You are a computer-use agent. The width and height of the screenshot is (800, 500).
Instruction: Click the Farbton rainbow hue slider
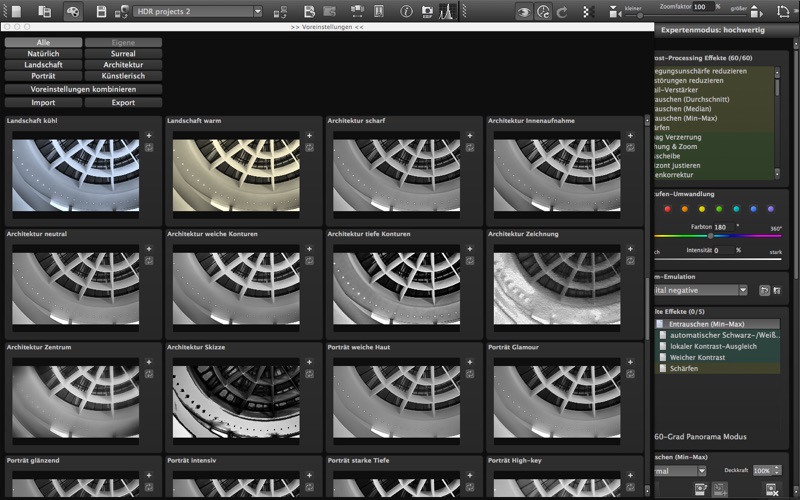pos(718,236)
